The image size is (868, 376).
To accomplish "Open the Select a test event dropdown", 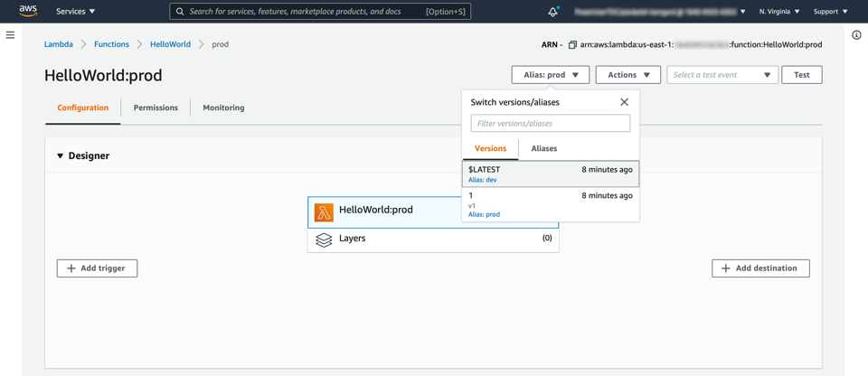I will [722, 75].
